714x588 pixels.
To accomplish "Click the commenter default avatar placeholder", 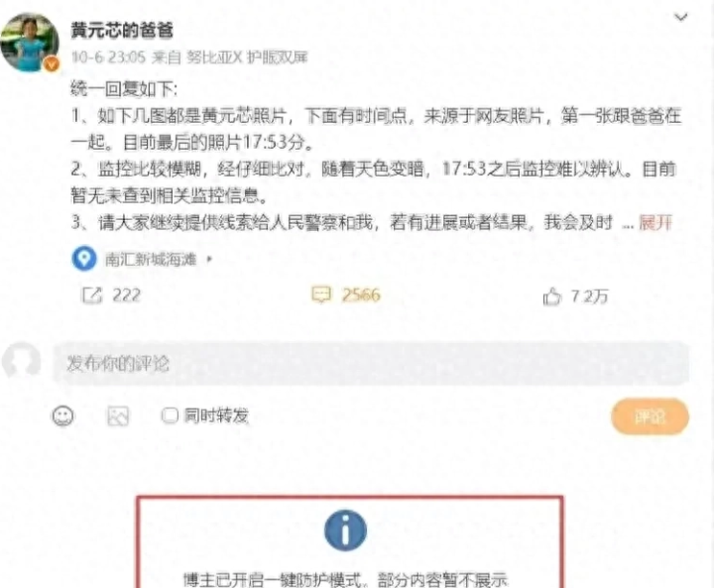I will 22,361.
